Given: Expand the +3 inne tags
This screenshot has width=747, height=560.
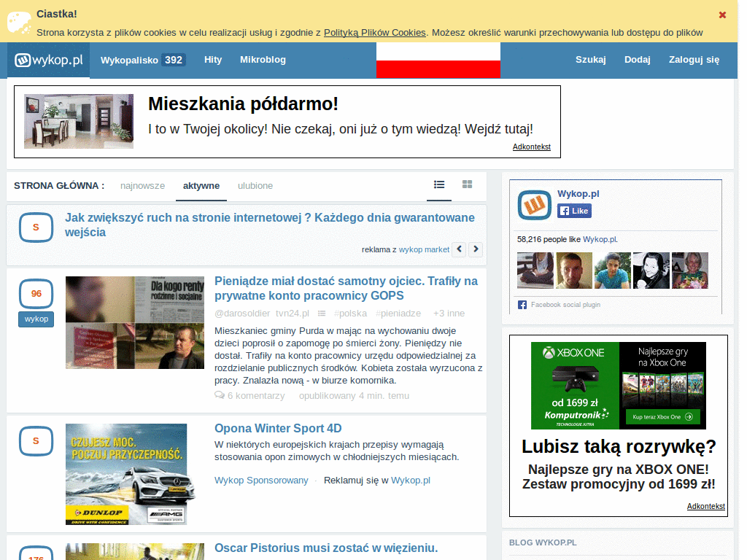Looking at the screenshot, I should pos(449,314).
